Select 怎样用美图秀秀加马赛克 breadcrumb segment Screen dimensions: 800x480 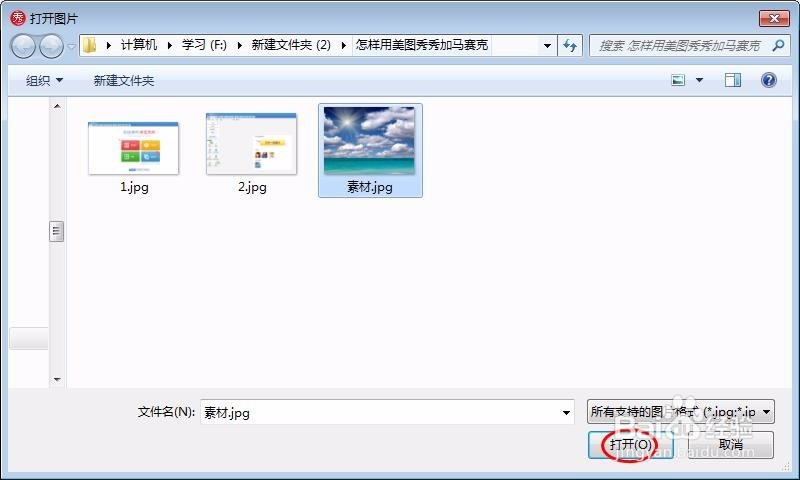pos(421,45)
